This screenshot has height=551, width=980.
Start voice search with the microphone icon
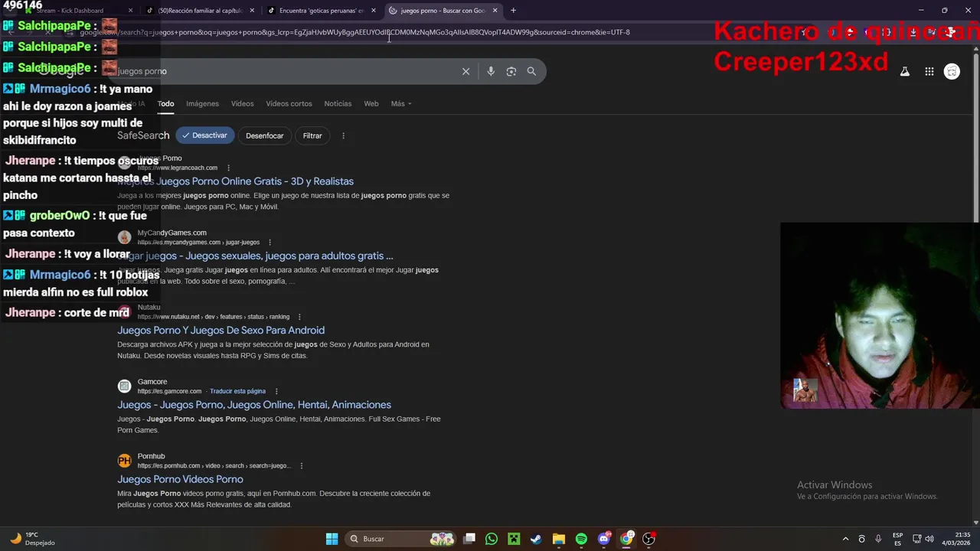[491, 71]
